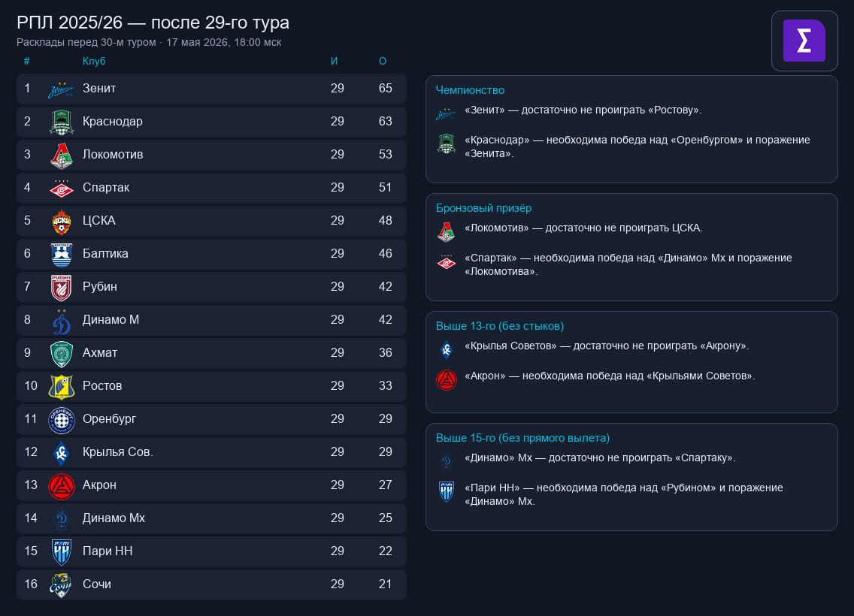Screen dimensions: 854x616
Task: Select the 'ЦСКА' club name
Action: (x=98, y=221)
